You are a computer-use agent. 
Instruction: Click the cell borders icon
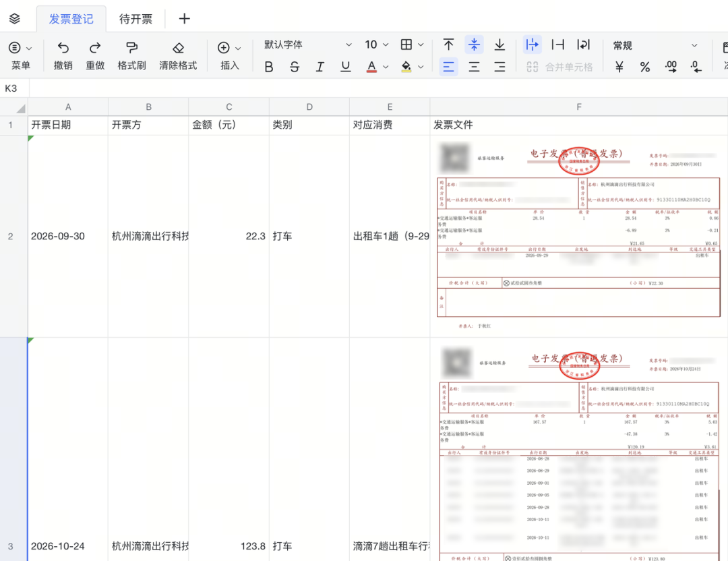point(406,45)
